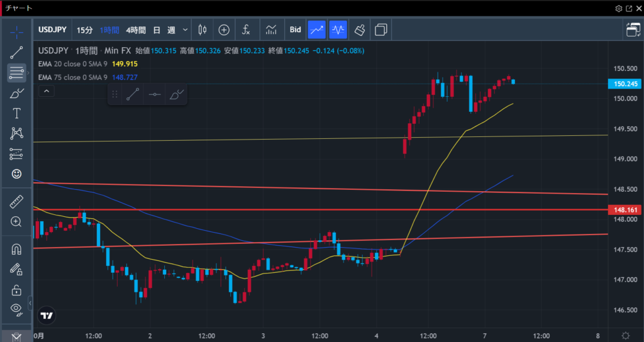Select the Text annotation tool

[x=16, y=113]
